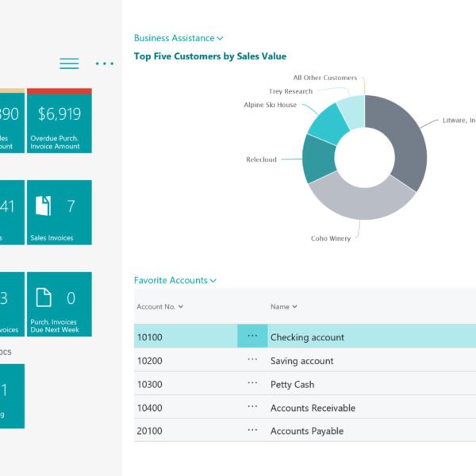Click the Checking account name cell
This screenshot has height=476, width=476.
[x=307, y=337]
